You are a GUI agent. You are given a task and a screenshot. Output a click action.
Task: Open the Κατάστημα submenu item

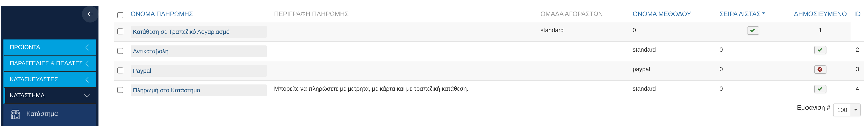click(x=42, y=114)
